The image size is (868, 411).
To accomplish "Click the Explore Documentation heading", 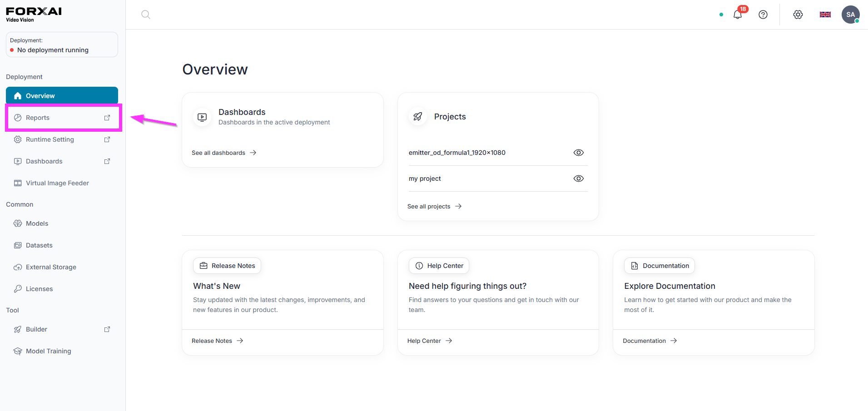I will coord(670,286).
